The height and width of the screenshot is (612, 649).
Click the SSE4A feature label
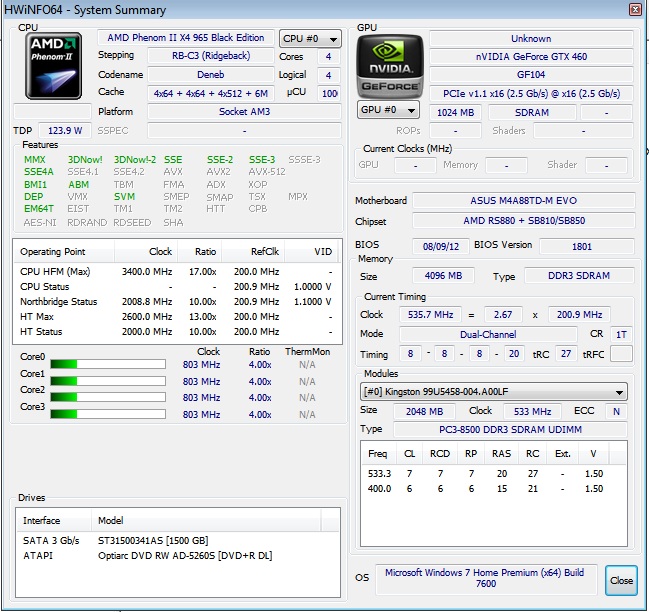(x=38, y=172)
